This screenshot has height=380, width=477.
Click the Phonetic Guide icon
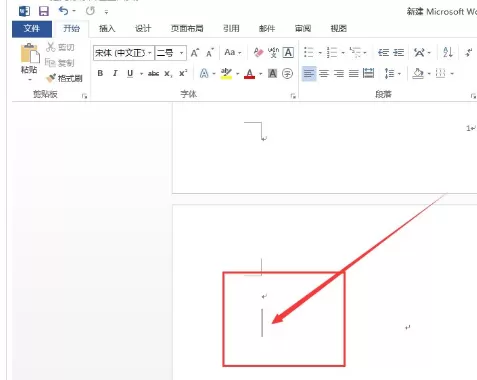(x=273, y=52)
